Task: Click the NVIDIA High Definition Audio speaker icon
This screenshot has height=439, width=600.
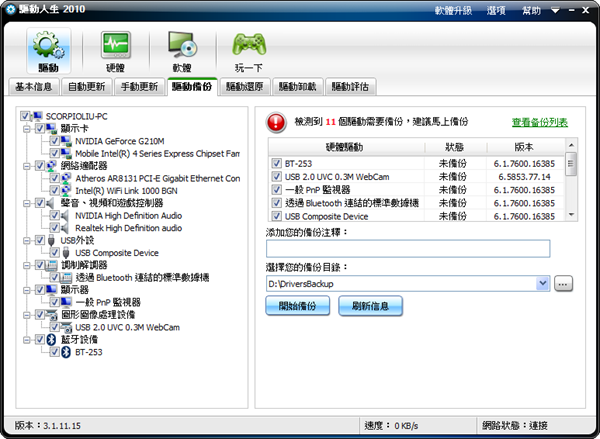Action: (65, 215)
